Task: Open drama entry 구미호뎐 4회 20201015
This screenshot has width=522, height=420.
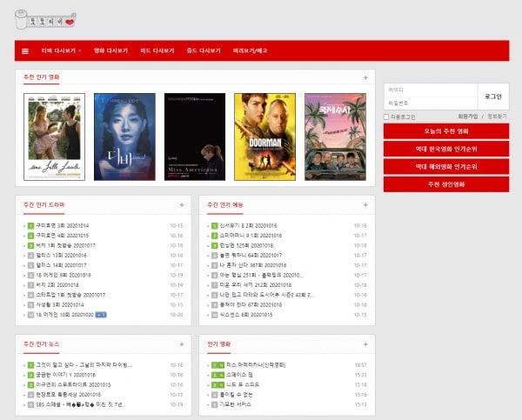Action: click(63, 236)
